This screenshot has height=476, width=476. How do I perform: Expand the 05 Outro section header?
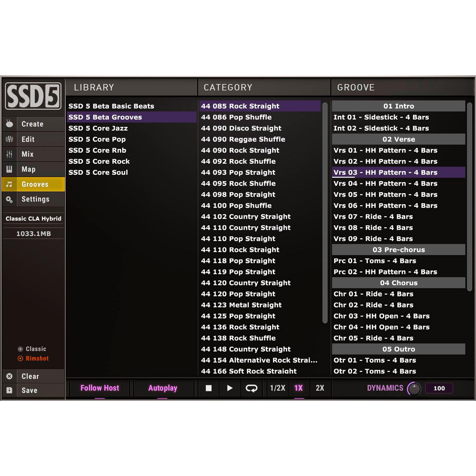(399, 349)
